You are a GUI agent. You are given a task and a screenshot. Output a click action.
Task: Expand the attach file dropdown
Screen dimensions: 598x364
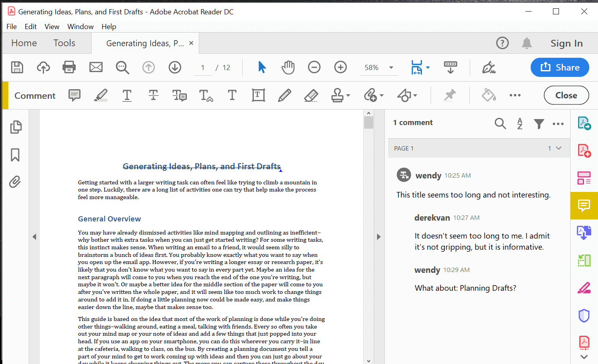tap(382, 96)
